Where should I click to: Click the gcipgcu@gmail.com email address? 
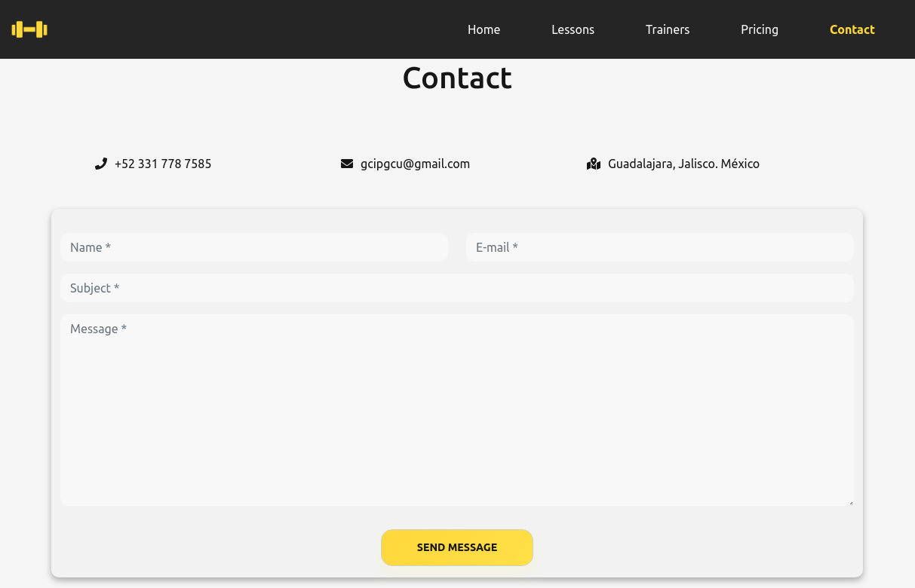415,164
